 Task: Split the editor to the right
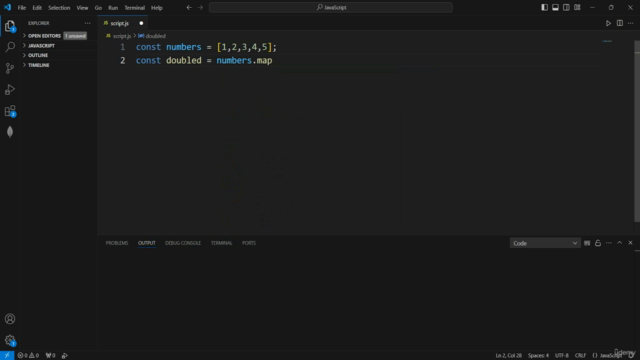(x=620, y=23)
